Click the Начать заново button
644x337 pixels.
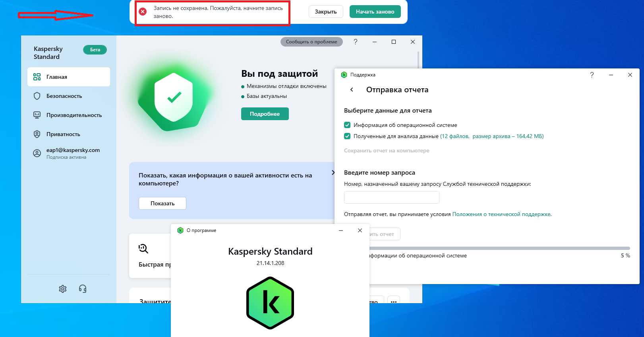(375, 12)
